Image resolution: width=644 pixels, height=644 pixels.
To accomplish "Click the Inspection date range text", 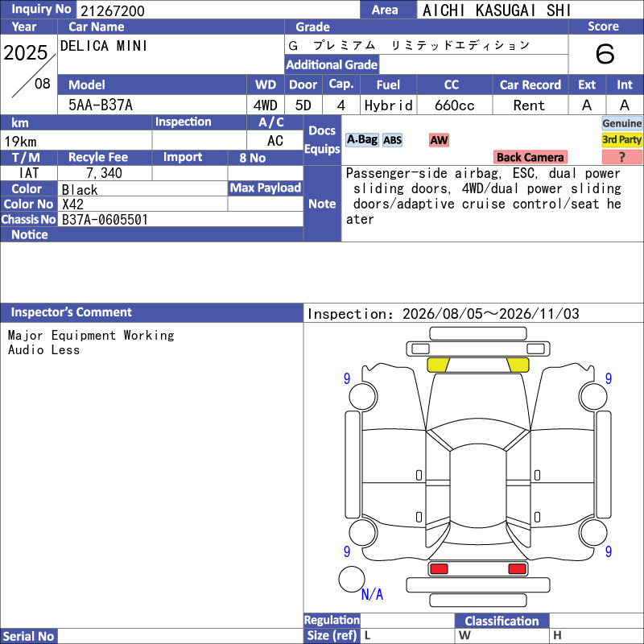I will pyautogui.click(x=444, y=314).
